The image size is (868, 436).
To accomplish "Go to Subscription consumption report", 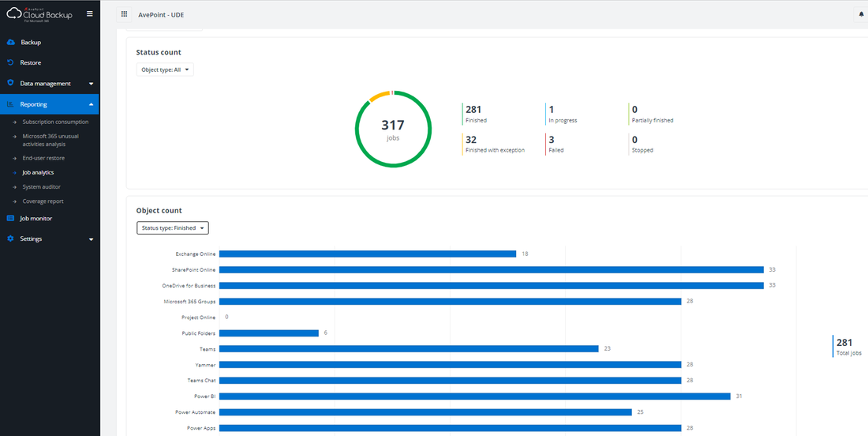I will click(55, 122).
